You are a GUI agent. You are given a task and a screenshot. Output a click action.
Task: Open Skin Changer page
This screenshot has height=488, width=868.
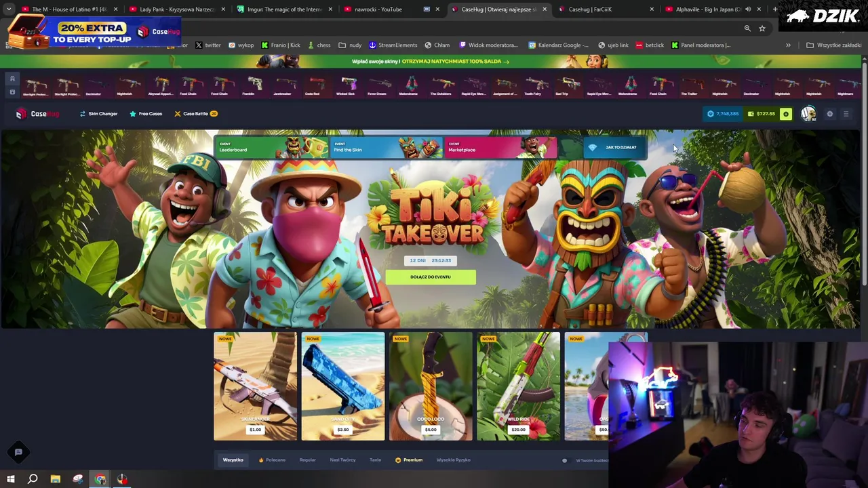click(x=98, y=114)
